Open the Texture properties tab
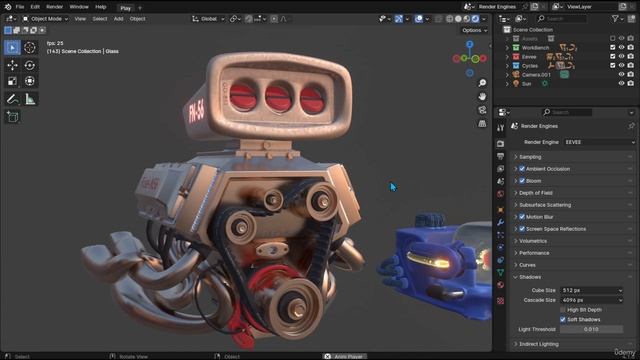This screenshot has width=640, height=360. click(x=500, y=301)
